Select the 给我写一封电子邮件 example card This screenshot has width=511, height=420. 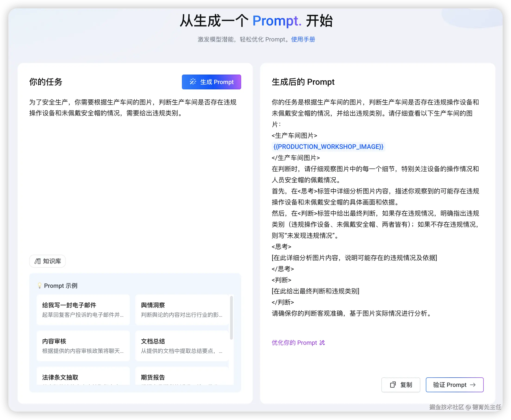(x=83, y=309)
